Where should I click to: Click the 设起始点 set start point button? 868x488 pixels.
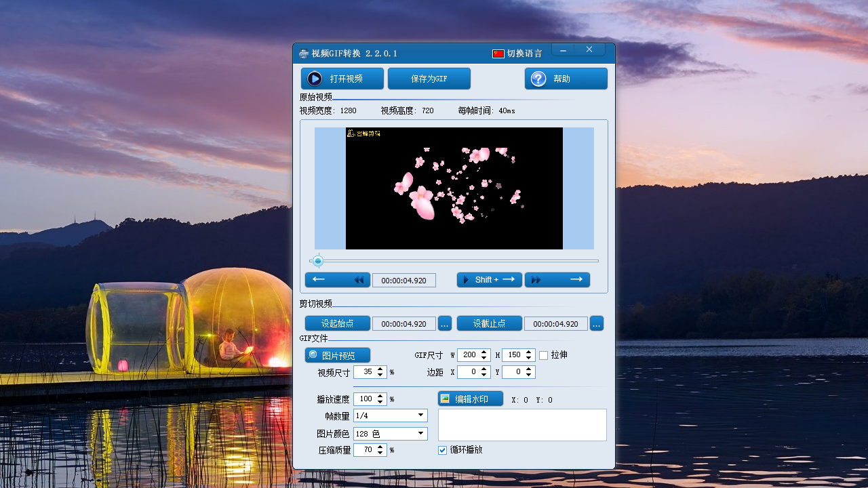pyautogui.click(x=337, y=323)
